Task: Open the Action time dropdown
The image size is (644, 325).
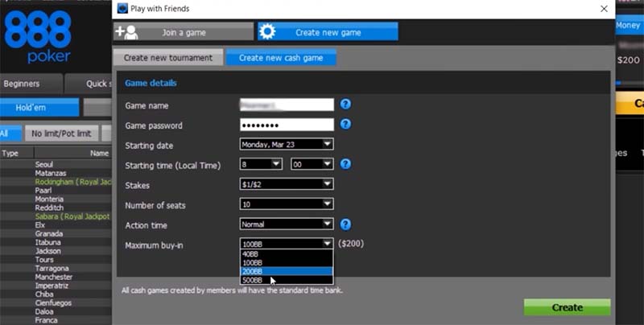Action: pos(287,224)
